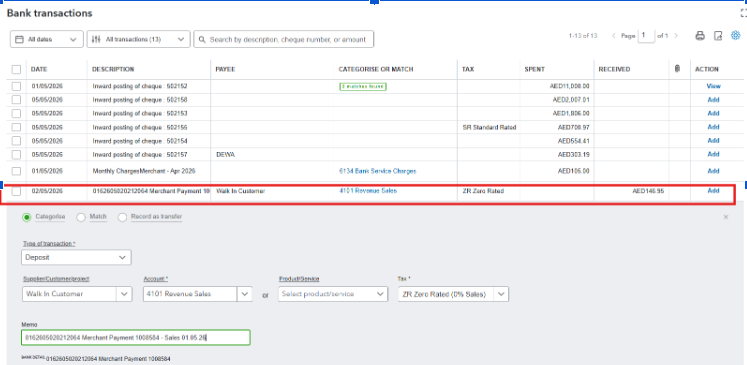747x365 pixels.
Task: Click the AED2,007.01 spent amount
Action: tap(571, 100)
